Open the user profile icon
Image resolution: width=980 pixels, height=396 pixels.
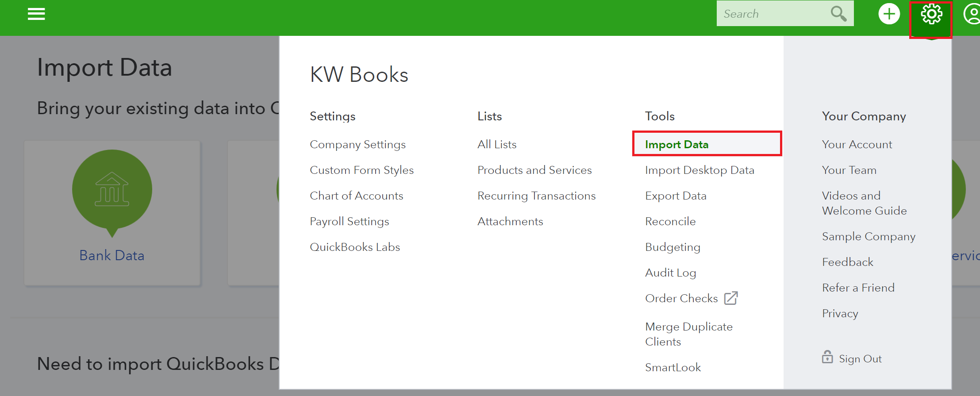tap(972, 14)
